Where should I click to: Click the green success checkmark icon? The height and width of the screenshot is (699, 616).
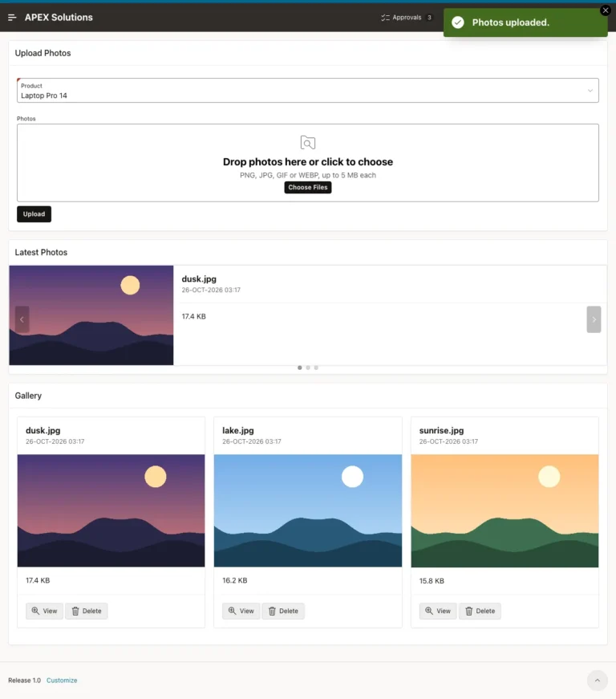click(x=458, y=22)
